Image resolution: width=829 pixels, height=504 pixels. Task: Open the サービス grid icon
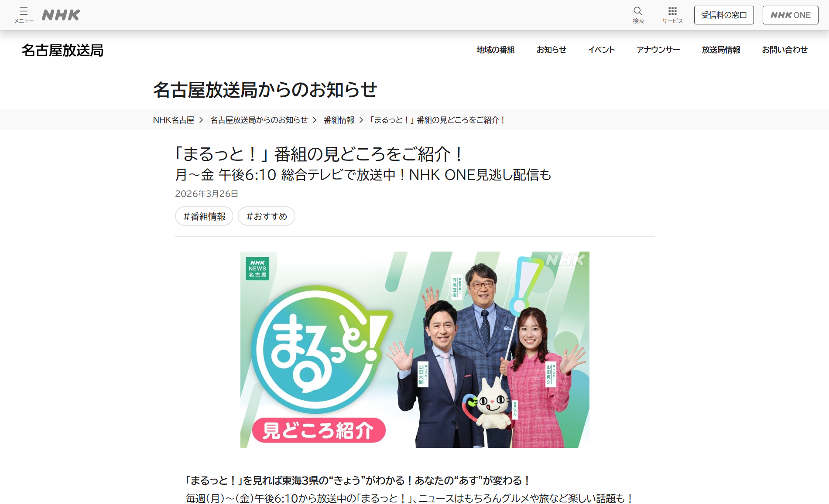pos(672,15)
